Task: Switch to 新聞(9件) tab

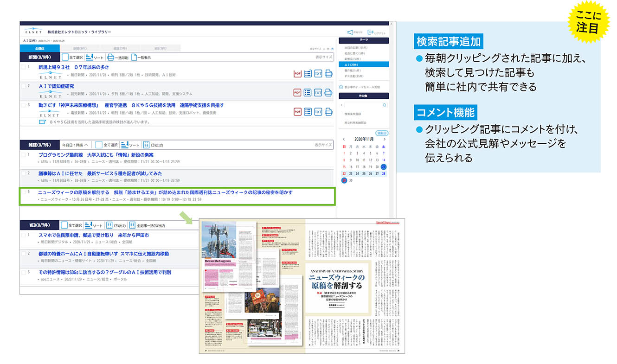Action: 80,48
